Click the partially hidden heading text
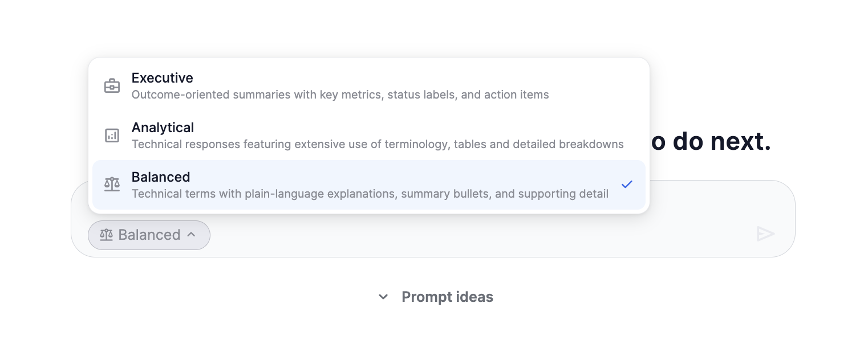The image size is (868, 352). point(710,142)
